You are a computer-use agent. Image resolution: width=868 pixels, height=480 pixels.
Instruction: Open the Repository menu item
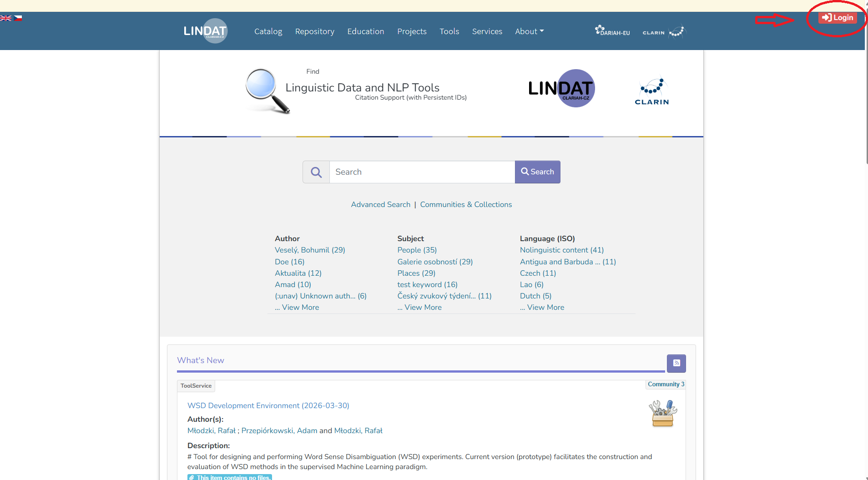(x=315, y=31)
